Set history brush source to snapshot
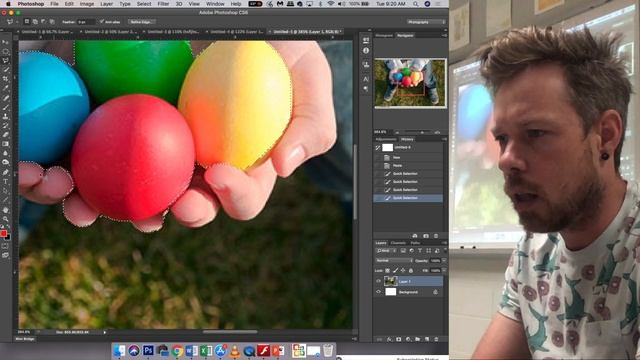Screen dimensions: 640x360 tap(378, 147)
